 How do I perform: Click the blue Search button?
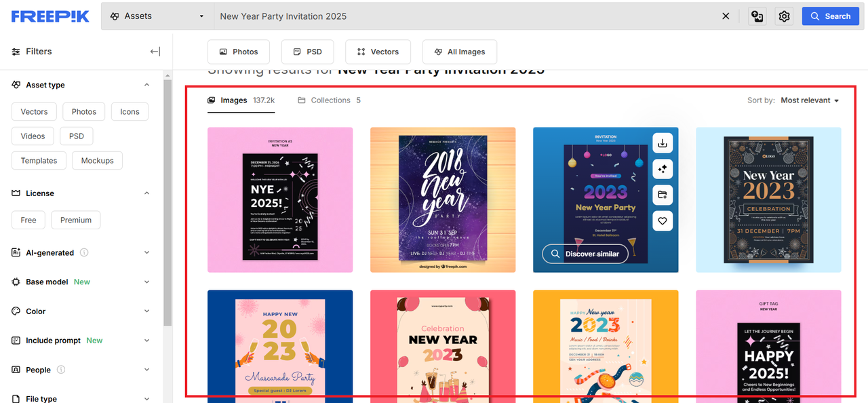pos(831,16)
